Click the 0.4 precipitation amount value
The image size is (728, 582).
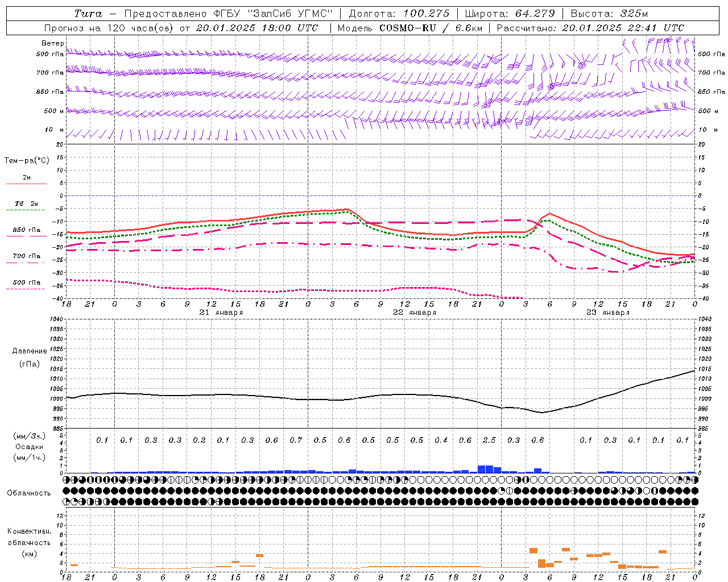[441, 440]
